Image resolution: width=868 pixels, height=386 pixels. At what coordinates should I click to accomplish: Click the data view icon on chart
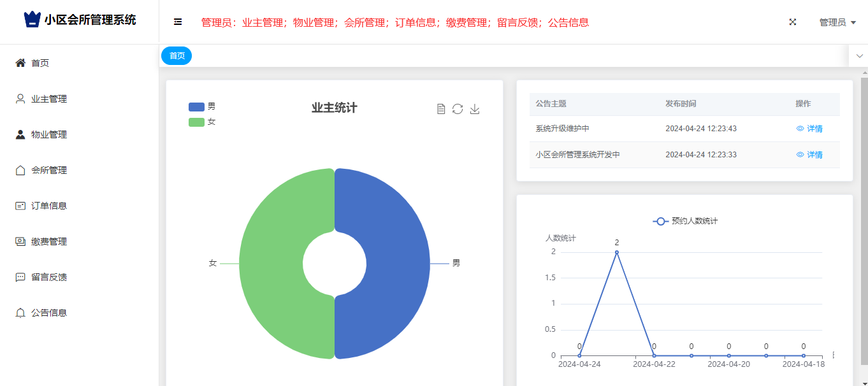coord(440,109)
